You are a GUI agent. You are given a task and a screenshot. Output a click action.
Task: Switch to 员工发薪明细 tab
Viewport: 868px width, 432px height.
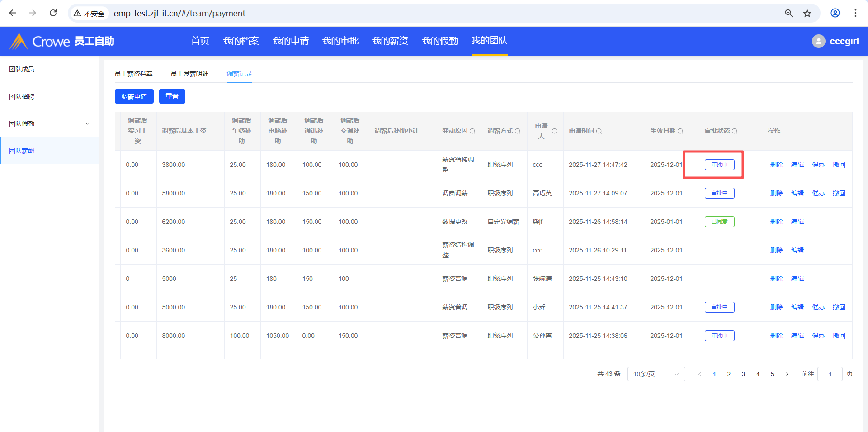(x=189, y=74)
